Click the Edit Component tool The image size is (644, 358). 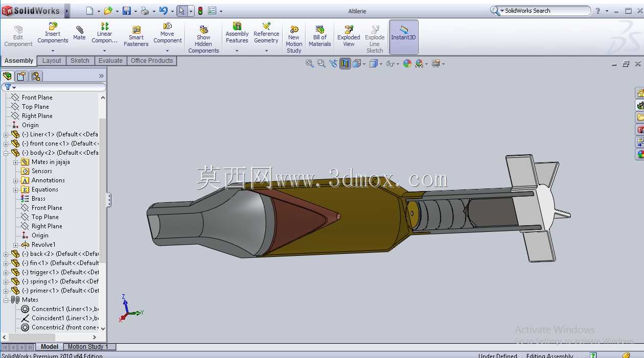(18, 36)
